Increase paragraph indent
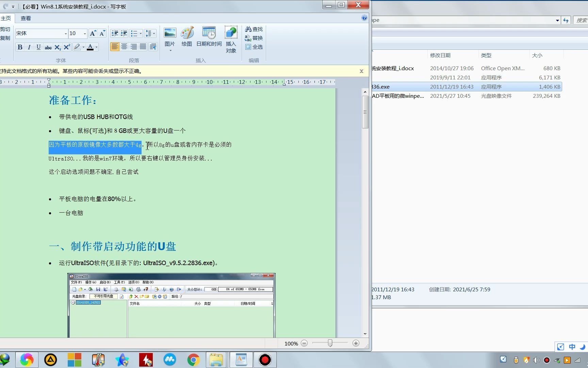The height and width of the screenshot is (368, 588). click(x=124, y=33)
